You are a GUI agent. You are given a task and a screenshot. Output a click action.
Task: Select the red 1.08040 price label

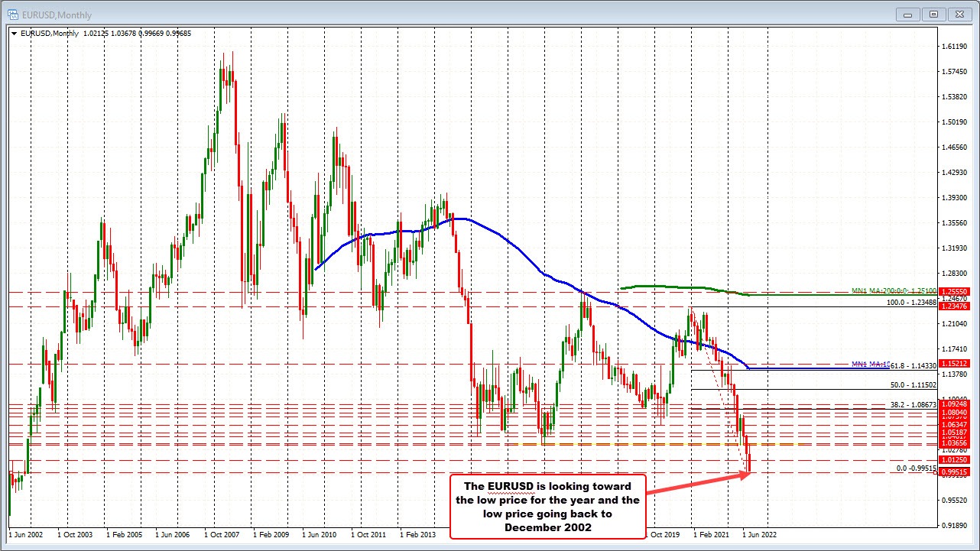point(955,411)
